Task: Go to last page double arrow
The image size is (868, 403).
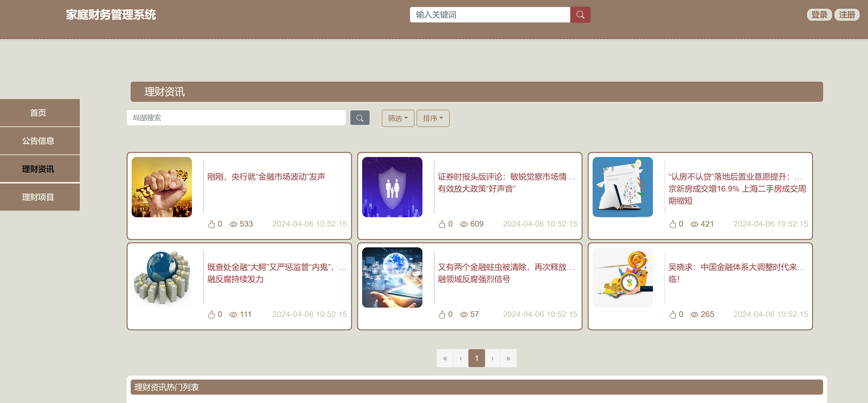Action: [508, 358]
